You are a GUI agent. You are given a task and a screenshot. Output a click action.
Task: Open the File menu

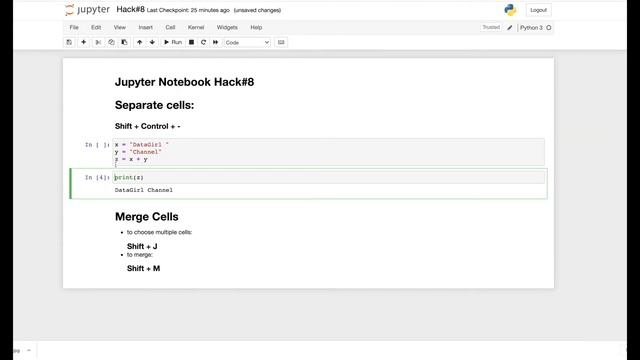74,27
